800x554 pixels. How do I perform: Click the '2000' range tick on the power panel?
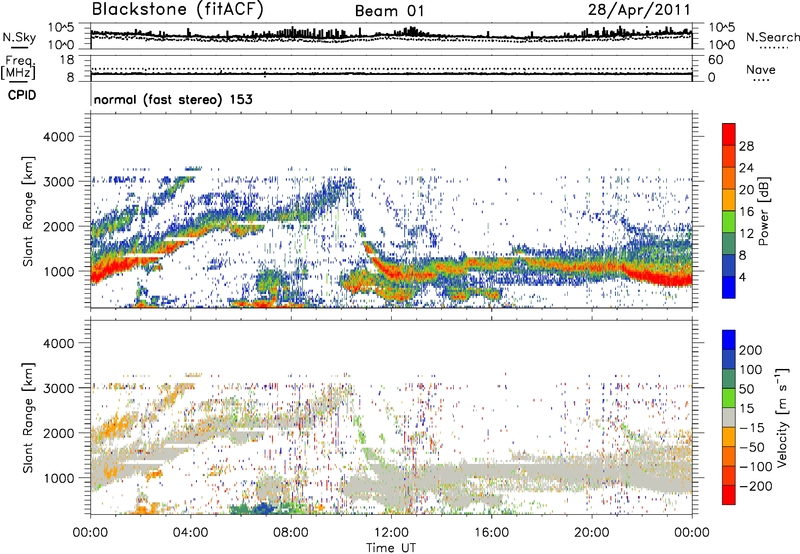pyautogui.click(x=58, y=226)
